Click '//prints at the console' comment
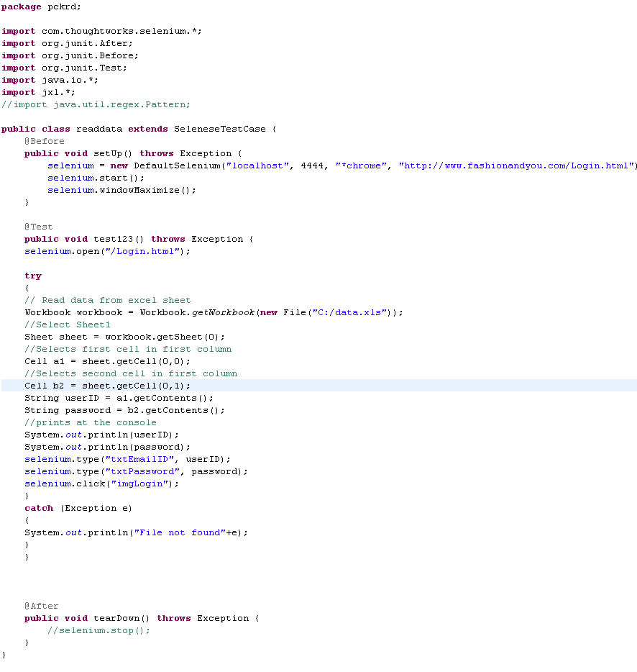The height and width of the screenshot is (672, 637). click(91, 422)
